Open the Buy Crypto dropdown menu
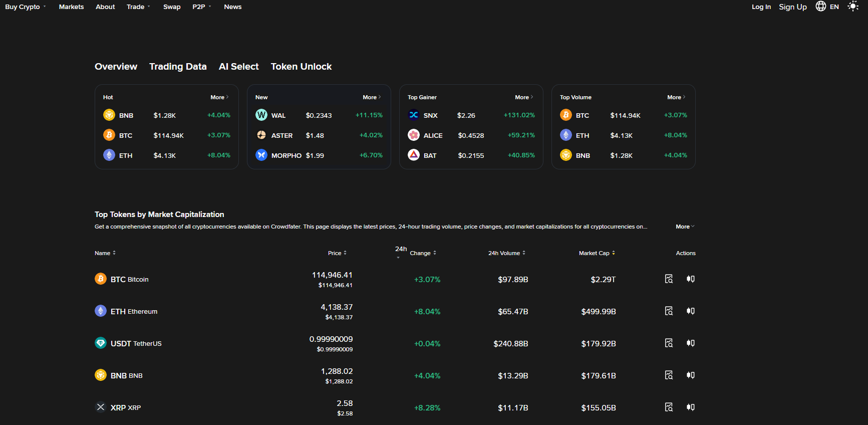This screenshot has height=425, width=868. (x=25, y=7)
